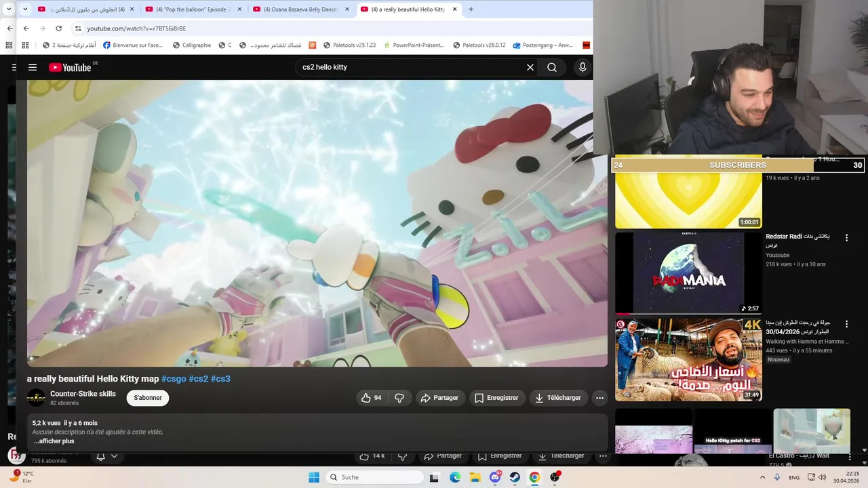
Task: Click the taskbar microphone tray icon
Action: tap(777, 477)
